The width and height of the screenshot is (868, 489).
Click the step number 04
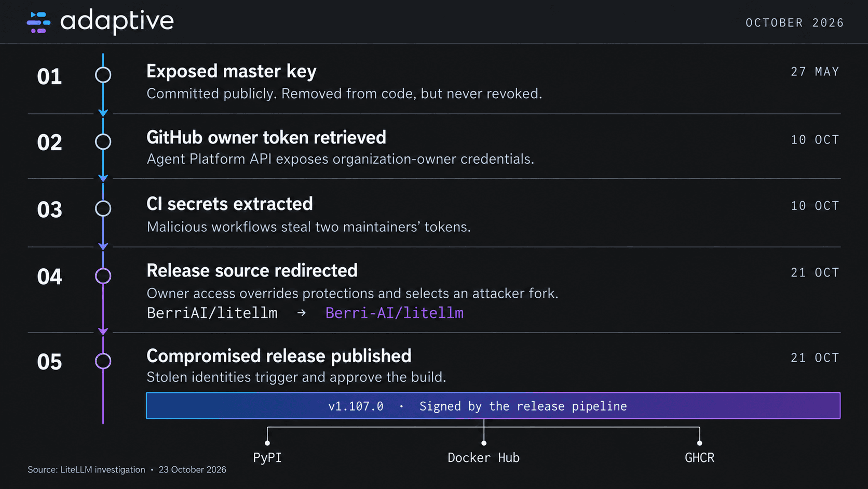pos(49,277)
